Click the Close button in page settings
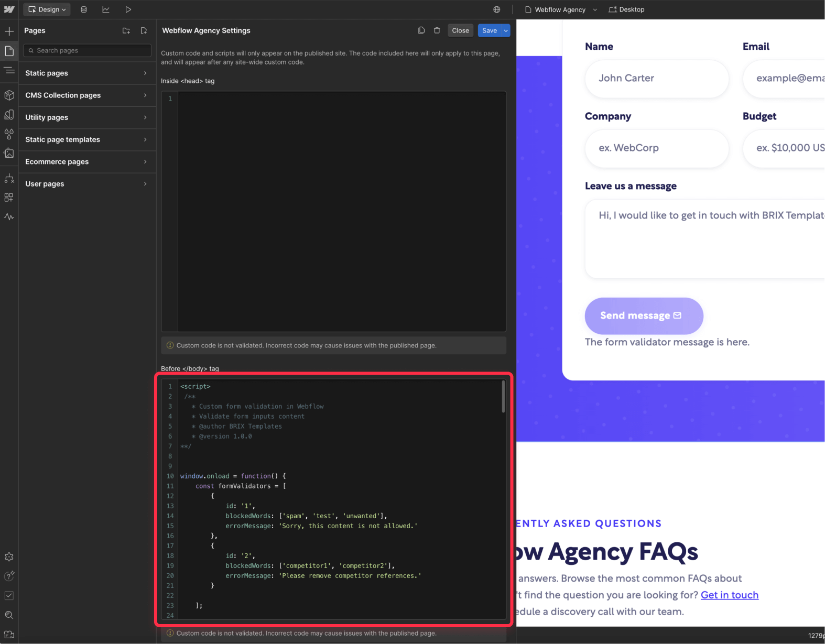The image size is (825, 644). [460, 30]
